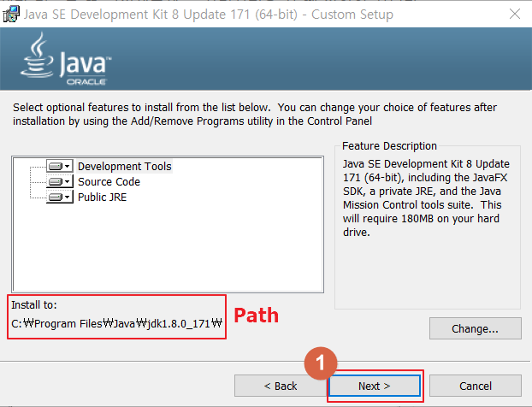Click the Change... button
This screenshot has height=407, width=532.
tap(475, 328)
